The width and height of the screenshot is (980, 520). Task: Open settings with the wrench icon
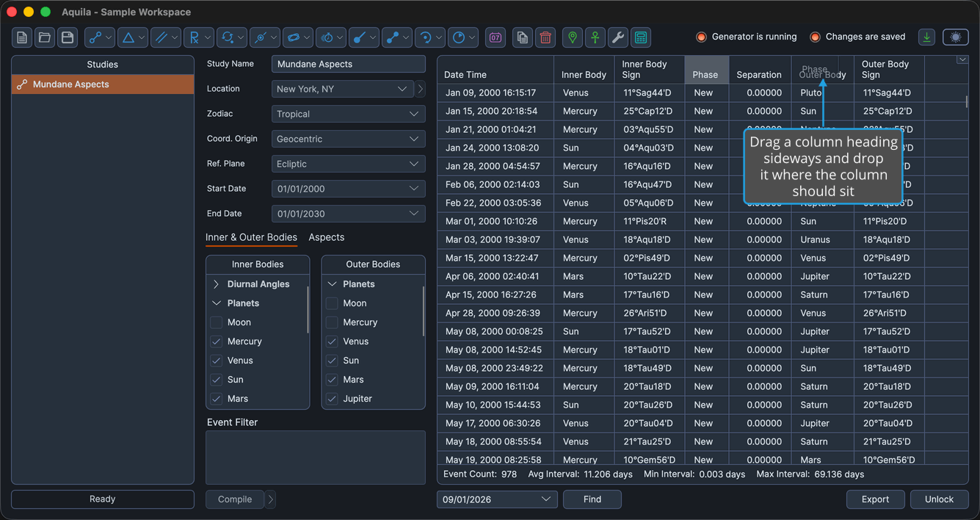tap(618, 37)
